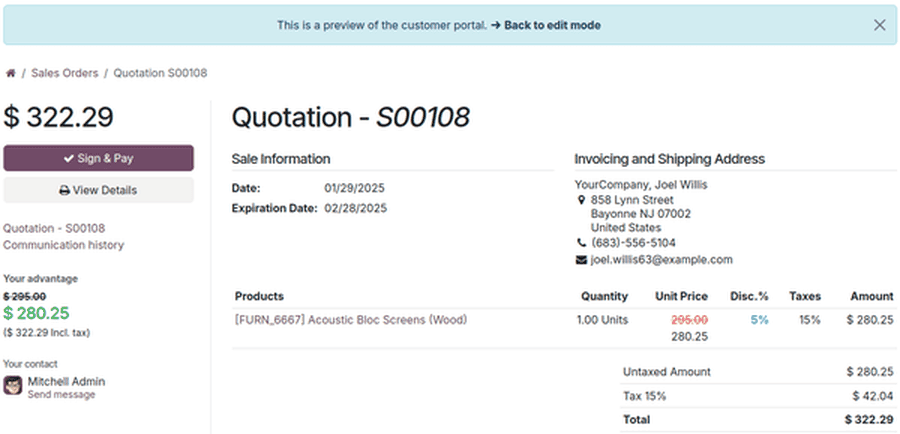The image size is (900, 434).
Task: Open Communication history sidebar link
Action: (x=63, y=245)
